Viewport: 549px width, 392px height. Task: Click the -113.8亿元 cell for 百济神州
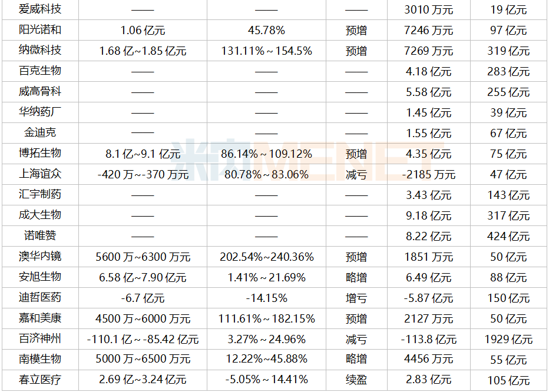pos(429,339)
